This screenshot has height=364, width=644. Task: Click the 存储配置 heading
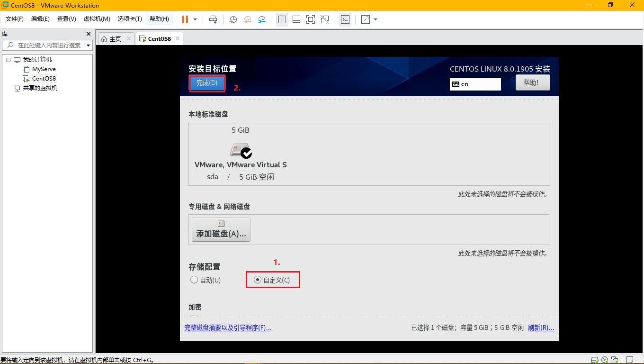tap(204, 267)
